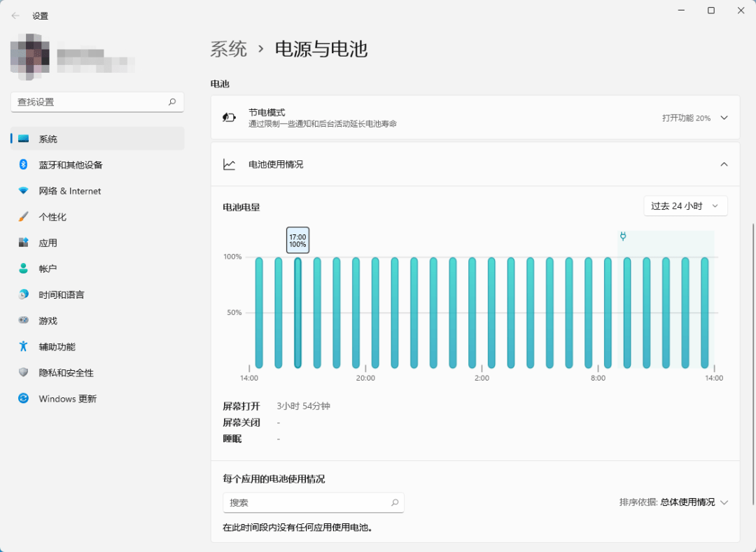The height and width of the screenshot is (552, 756).
Task: Click the back arrow button
Action: (15, 15)
